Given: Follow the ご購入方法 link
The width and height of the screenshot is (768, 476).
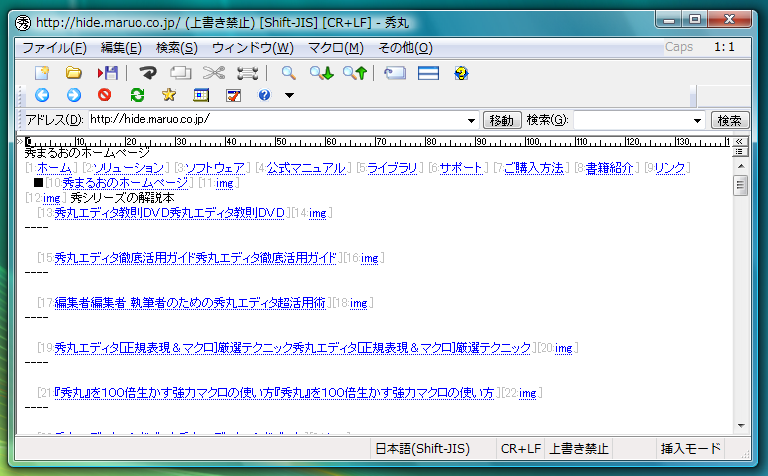Looking at the screenshot, I should point(534,168).
